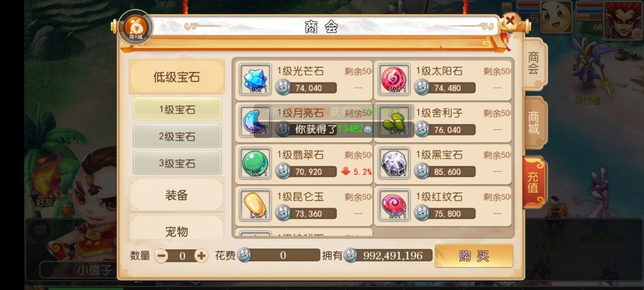This screenshot has width=644, height=290.
Task: Pick the 1级红纹石 pink swirl gem icon
Action: click(x=394, y=205)
